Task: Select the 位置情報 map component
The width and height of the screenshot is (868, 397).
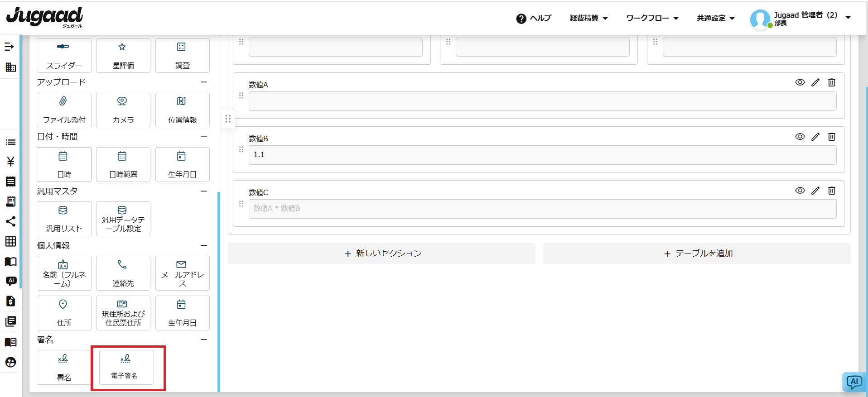Action: tap(182, 110)
